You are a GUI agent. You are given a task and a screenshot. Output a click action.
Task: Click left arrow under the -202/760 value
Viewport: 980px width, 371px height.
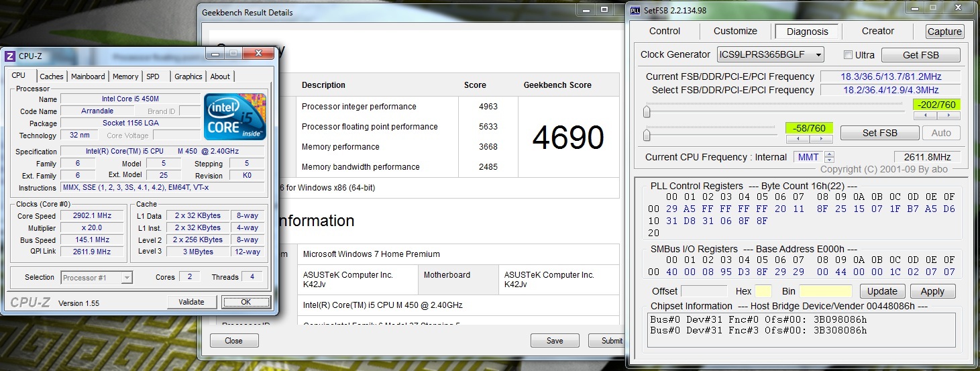tap(924, 115)
